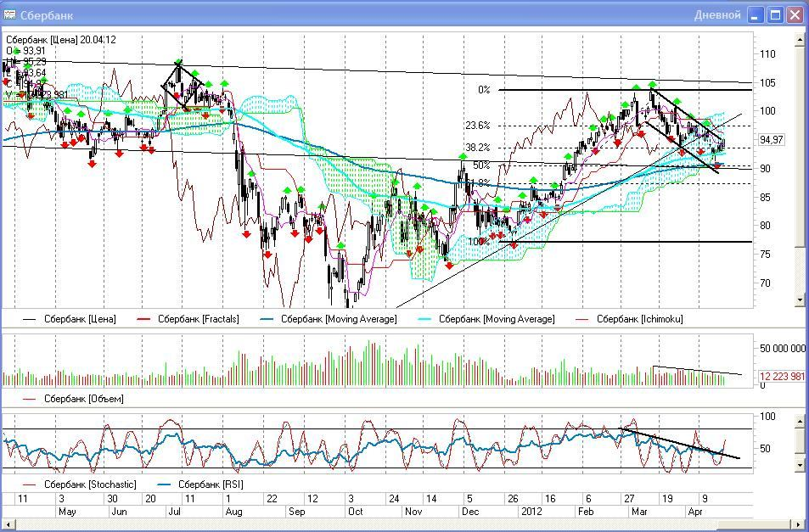Viewport: 809px width, 532px height.
Task: Click the price chart scrollbar up arrow
Action: point(801,40)
